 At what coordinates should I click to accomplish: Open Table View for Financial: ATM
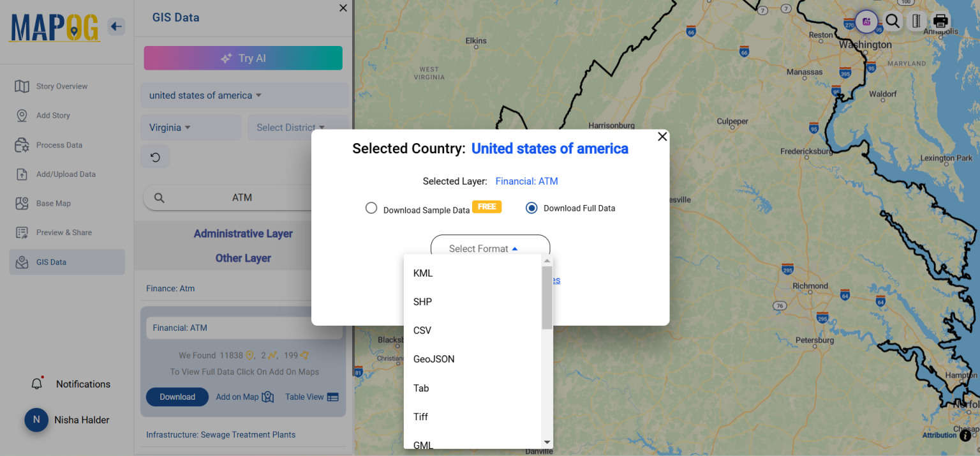click(311, 397)
